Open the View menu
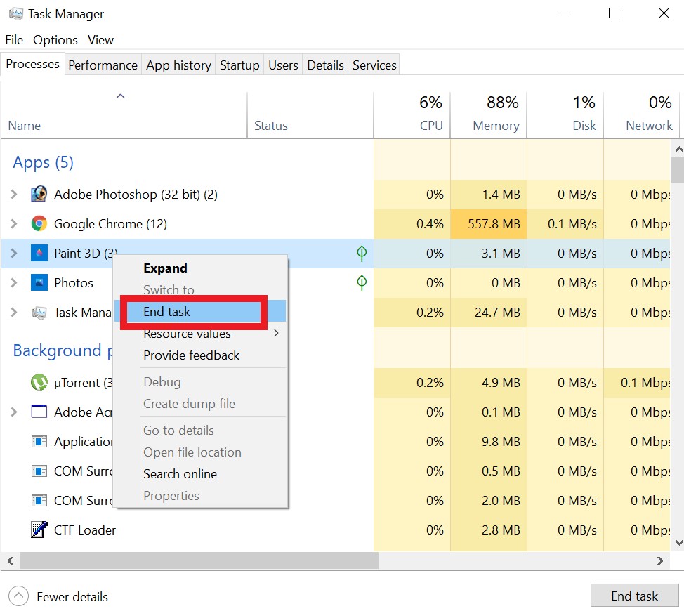Viewport: 684px width, 616px height. tap(100, 40)
